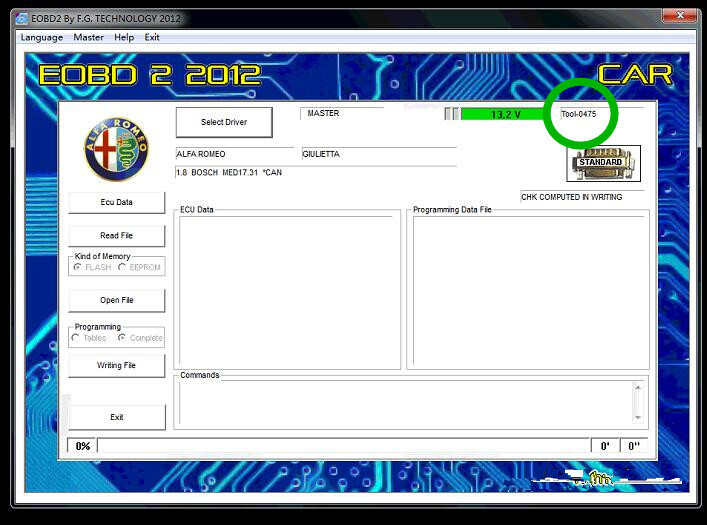Click the STANDARD connector icon
The width and height of the screenshot is (707, 525).
pos(603,162)
